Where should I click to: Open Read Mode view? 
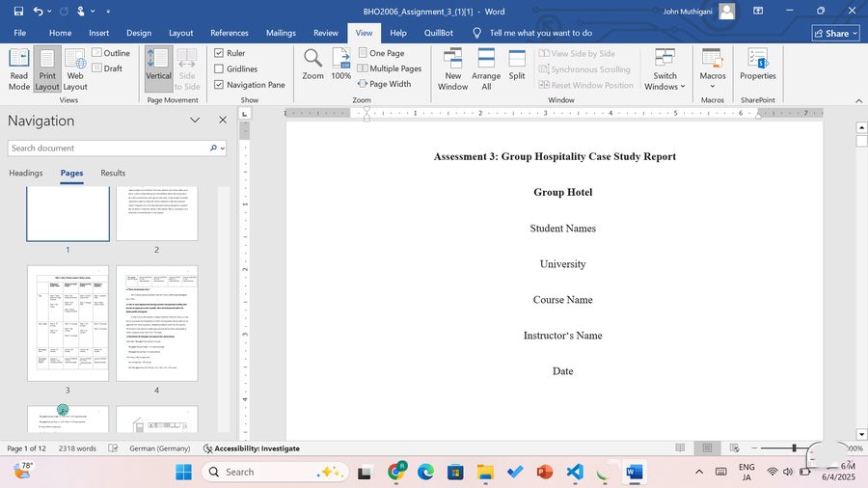19,69
